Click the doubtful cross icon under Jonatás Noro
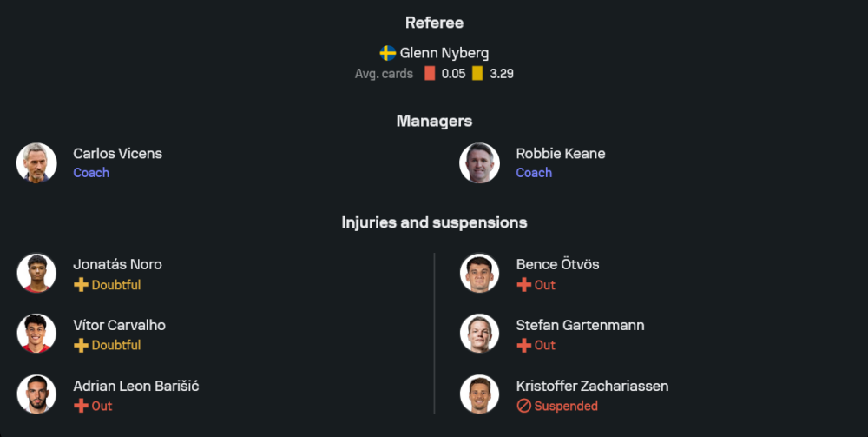The width and height of the screenshot is (868, 437). 81,285
